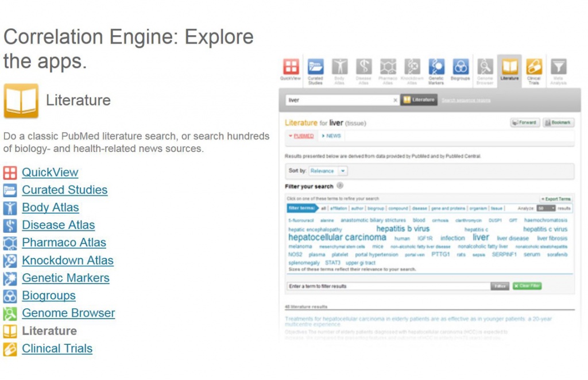Open the Analyze results count dropdown
Viewport: 588px width, 380px height.
(x=546, y=209)
